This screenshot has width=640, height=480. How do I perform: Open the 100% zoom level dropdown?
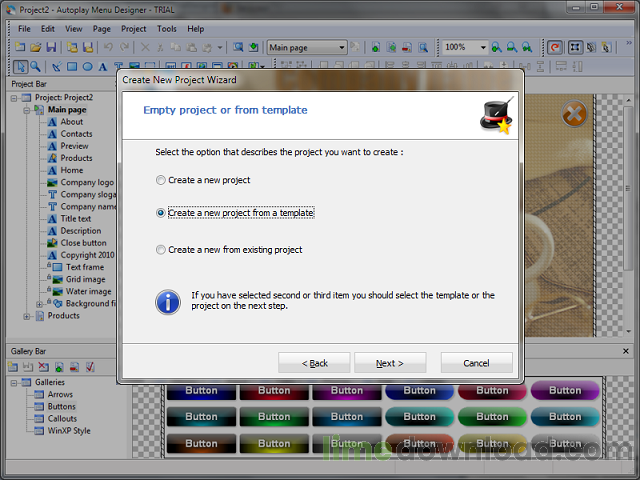(483, 47)
